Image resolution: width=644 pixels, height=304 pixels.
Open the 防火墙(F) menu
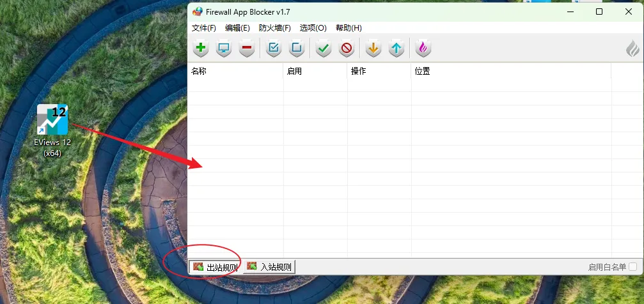pos(275,28)
